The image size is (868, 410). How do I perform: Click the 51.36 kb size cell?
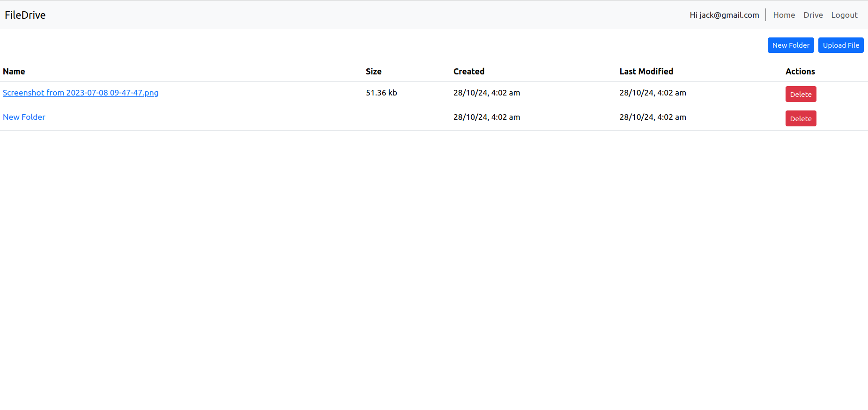[x=381, y=93]
